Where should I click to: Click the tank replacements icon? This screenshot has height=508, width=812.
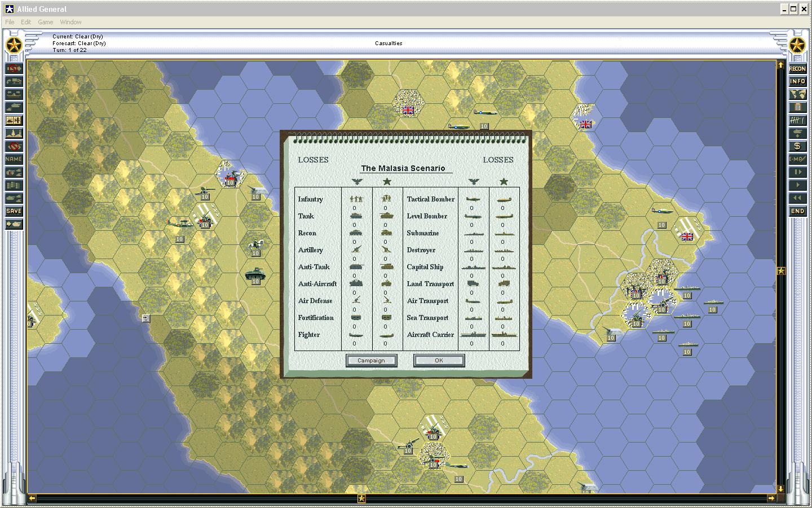point(14,198)
